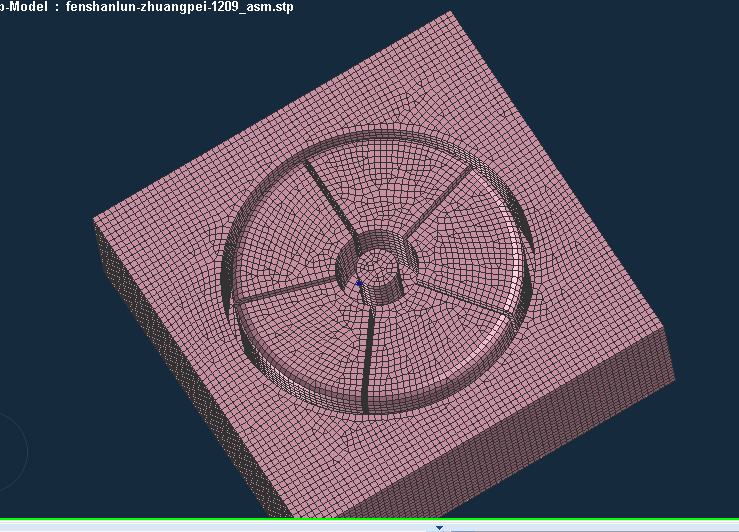Click the blue triangle arrow below the viewport

point(439,528)
